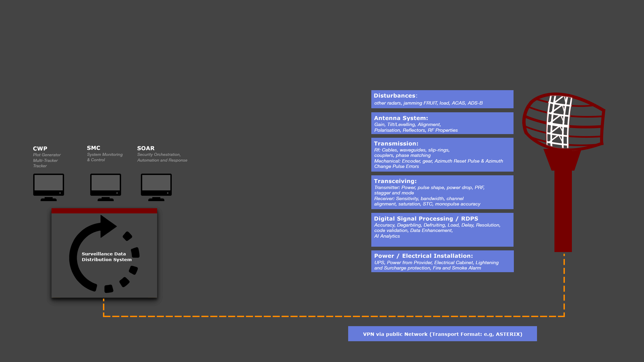Click the radar tower mast
Viewport: 644px width, 362px height.
(563, 211)
